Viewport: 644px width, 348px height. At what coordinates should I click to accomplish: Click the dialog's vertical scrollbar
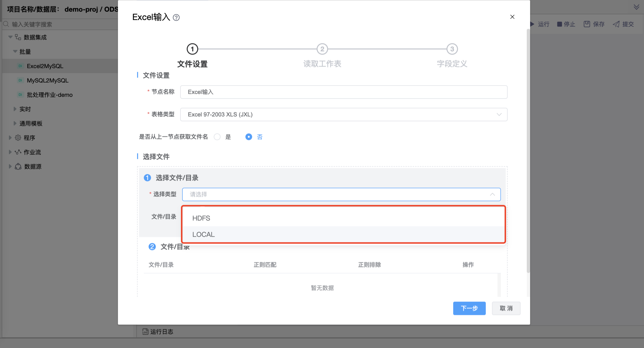[528, 150]
